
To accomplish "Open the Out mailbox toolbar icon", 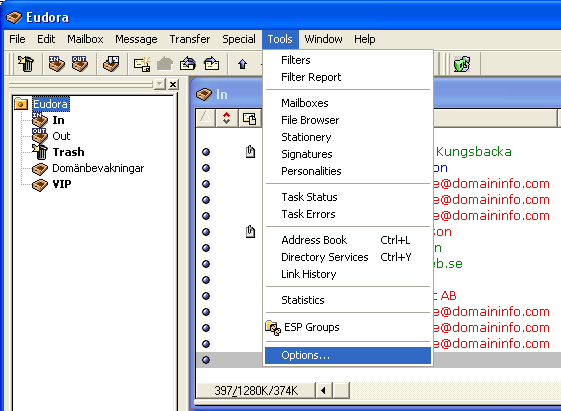I will click(79, 64).
